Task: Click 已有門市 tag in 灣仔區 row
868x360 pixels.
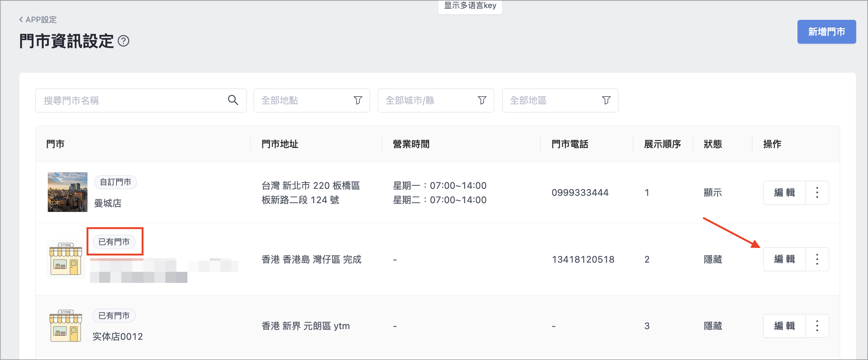Action: (114, 242)
